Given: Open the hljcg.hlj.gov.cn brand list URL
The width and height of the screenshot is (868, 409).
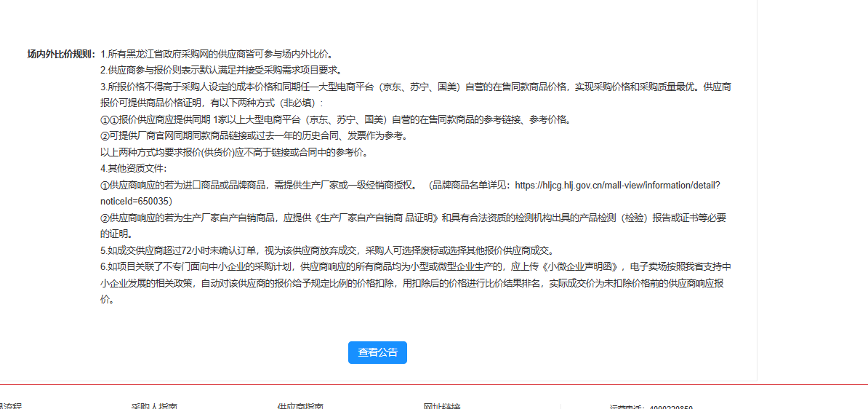Looking at the screenshot, I should click(617, 186).
